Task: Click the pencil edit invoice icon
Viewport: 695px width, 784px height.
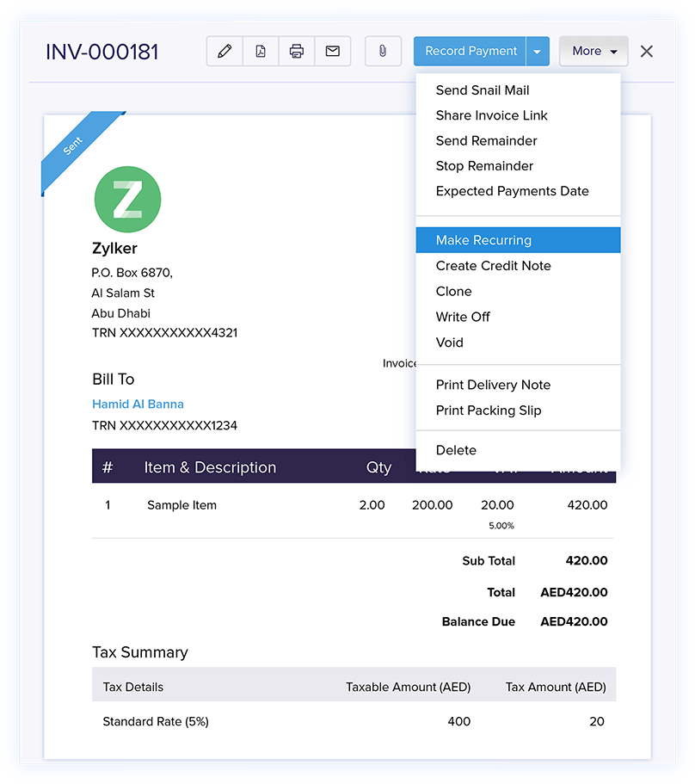Action: (x=224, y=51)
